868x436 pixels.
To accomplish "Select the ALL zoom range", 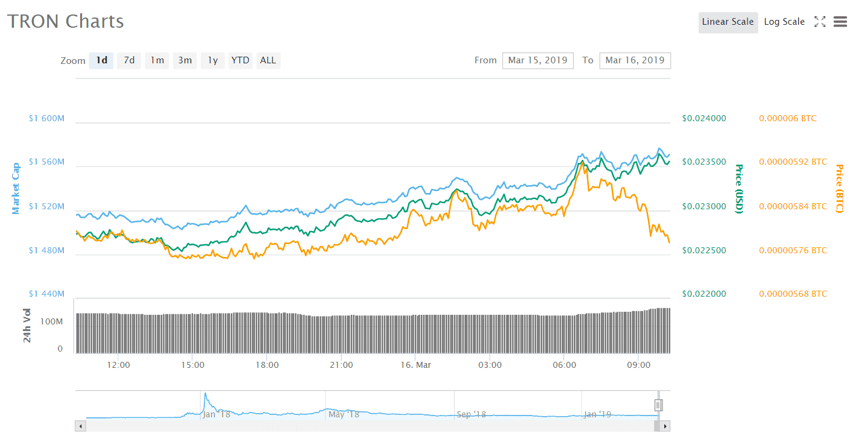I will click(x=268, y=60).
